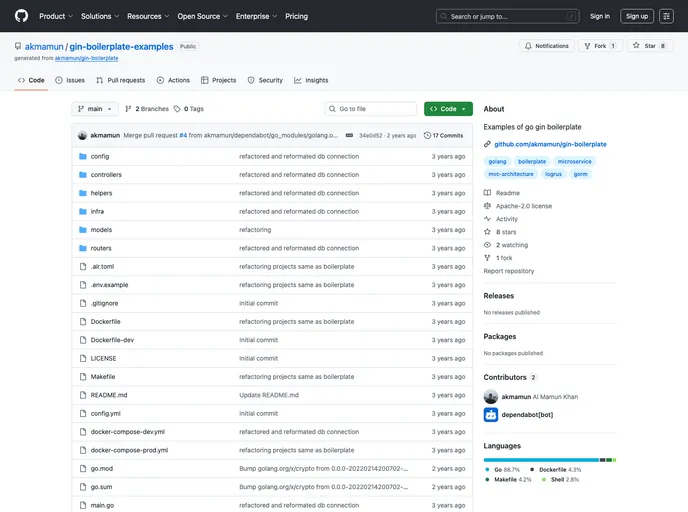This screenshot has height=512, width=688.
Task: Open the .env.example file
Action: point(109,285)
